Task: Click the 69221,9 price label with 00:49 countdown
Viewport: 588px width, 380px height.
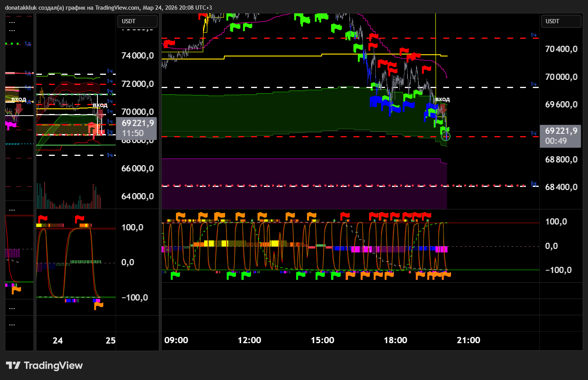Action: click(560, 136)
